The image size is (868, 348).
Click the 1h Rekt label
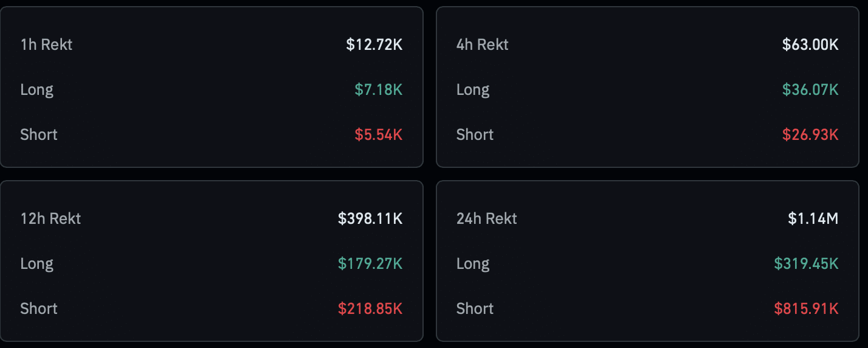click(46, 44)
